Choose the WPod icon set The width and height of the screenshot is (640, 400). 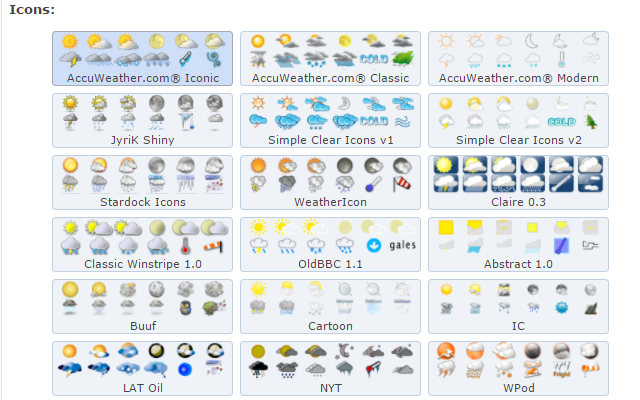(x=518, y=369)
